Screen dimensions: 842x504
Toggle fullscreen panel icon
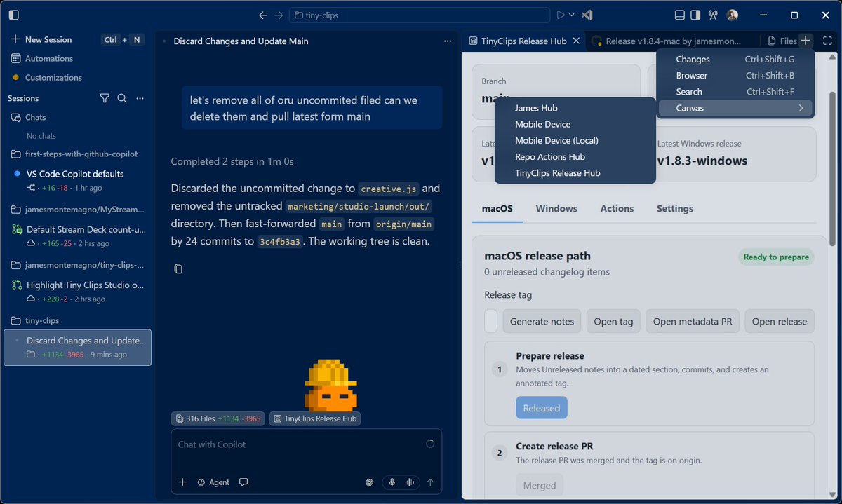pos(827,41)
